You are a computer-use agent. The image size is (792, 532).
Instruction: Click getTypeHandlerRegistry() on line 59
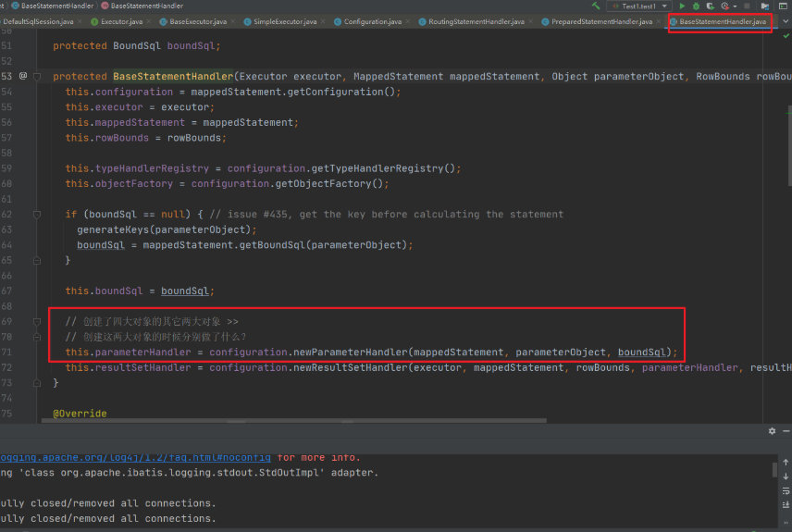[383, 168]
